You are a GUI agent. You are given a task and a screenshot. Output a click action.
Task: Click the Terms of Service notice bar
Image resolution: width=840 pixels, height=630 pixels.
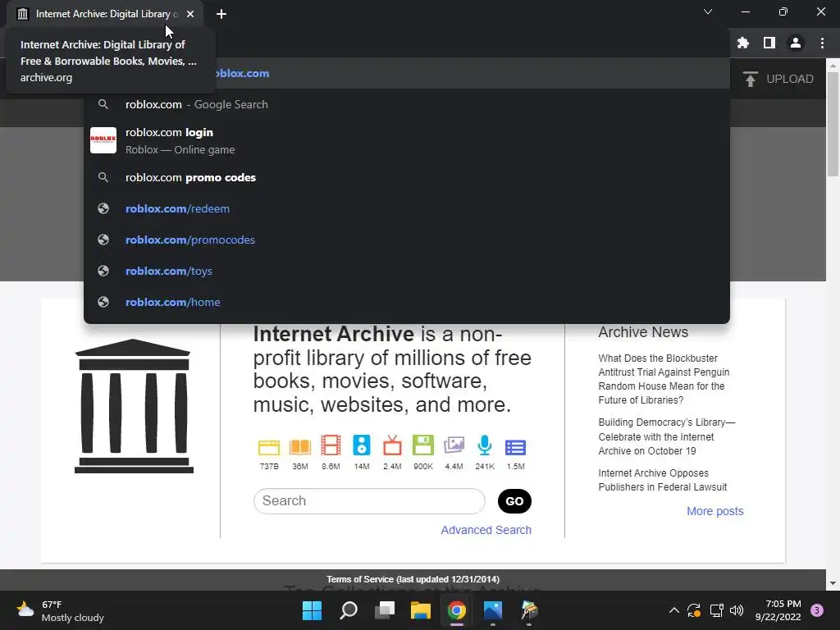click(413, 579)
